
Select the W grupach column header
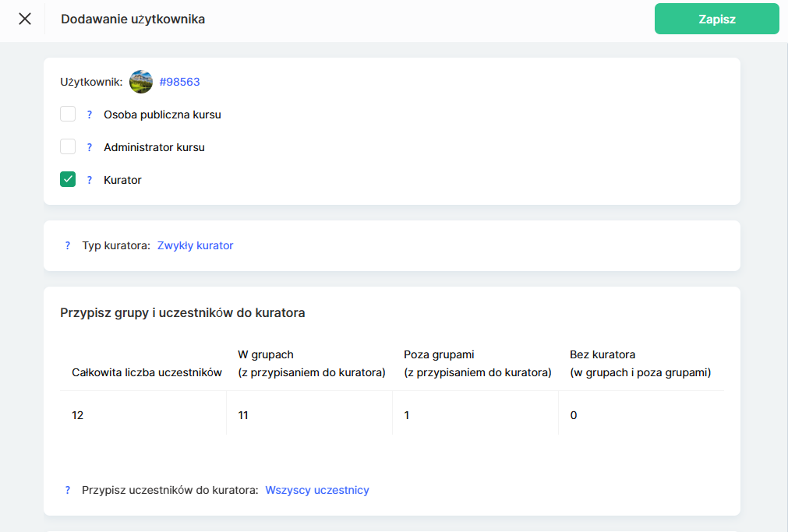[311, 364]
